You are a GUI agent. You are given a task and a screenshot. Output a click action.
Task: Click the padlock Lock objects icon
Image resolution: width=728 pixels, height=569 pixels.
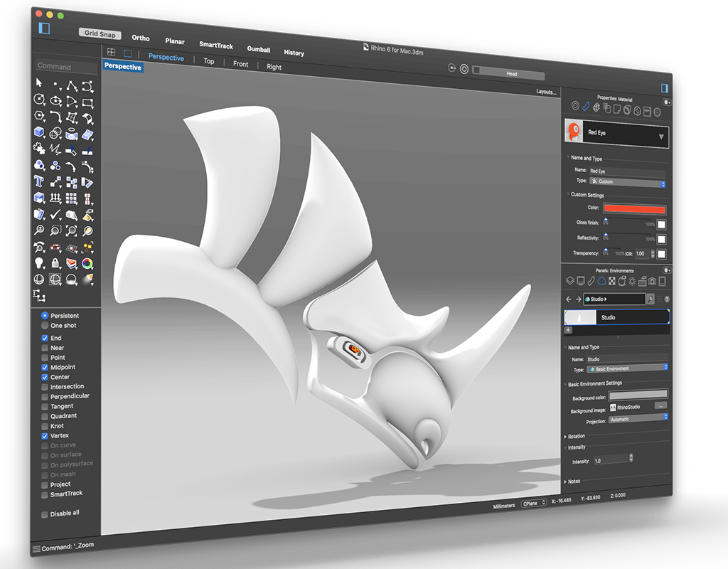55,263
